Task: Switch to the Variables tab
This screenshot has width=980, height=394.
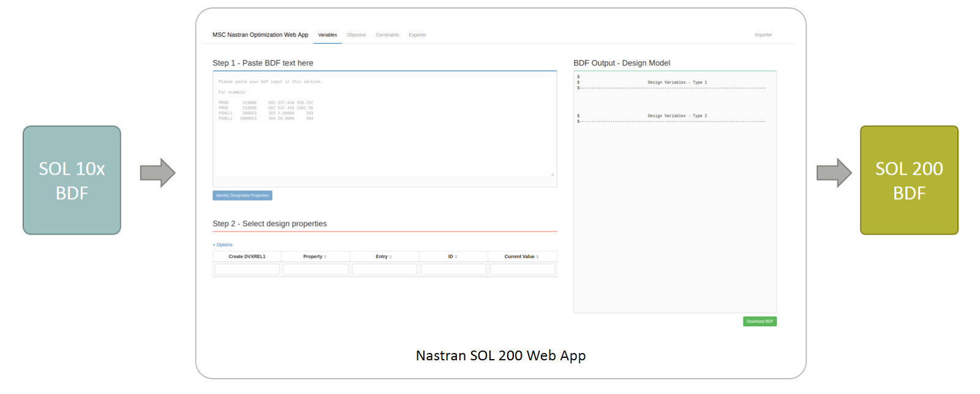Action: (327, 35)
